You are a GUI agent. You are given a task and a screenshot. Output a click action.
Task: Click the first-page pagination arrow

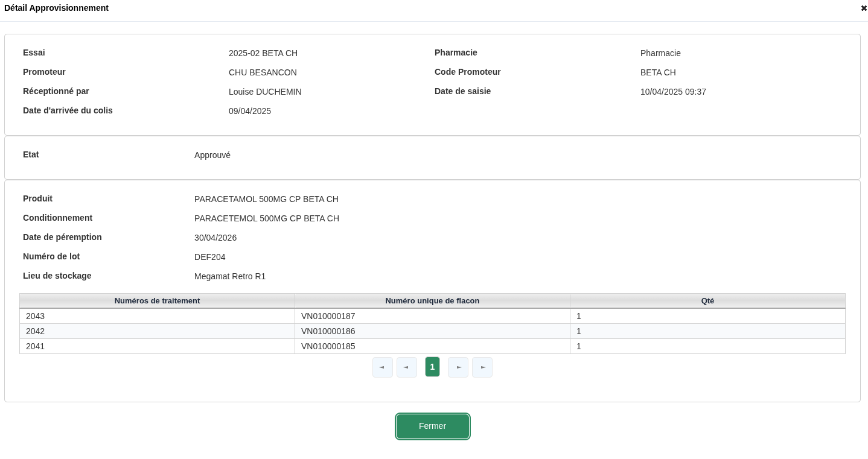pos(383,367)
